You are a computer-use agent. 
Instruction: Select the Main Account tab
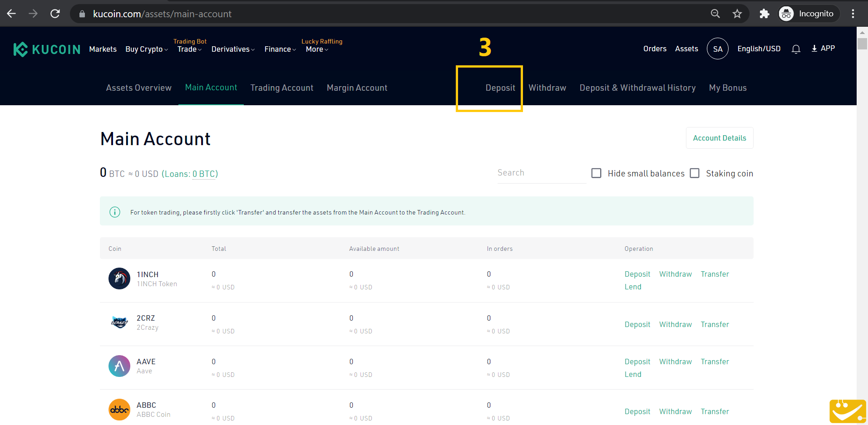[x=211, y=87]
